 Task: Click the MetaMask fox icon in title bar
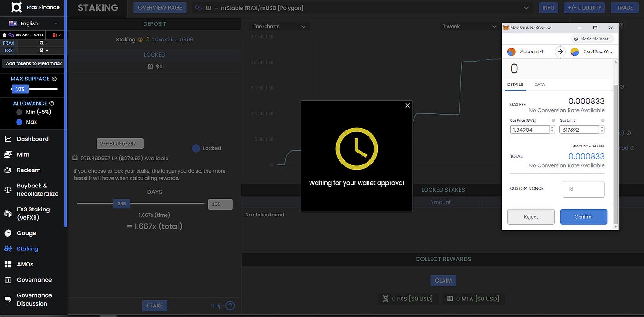tap(506, 28)
